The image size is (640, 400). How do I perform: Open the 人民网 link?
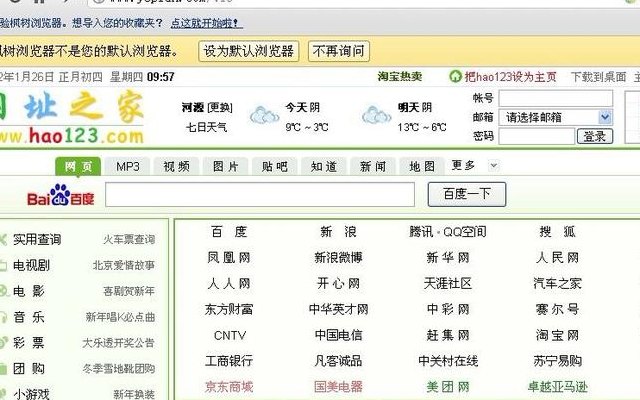(558, 258)
